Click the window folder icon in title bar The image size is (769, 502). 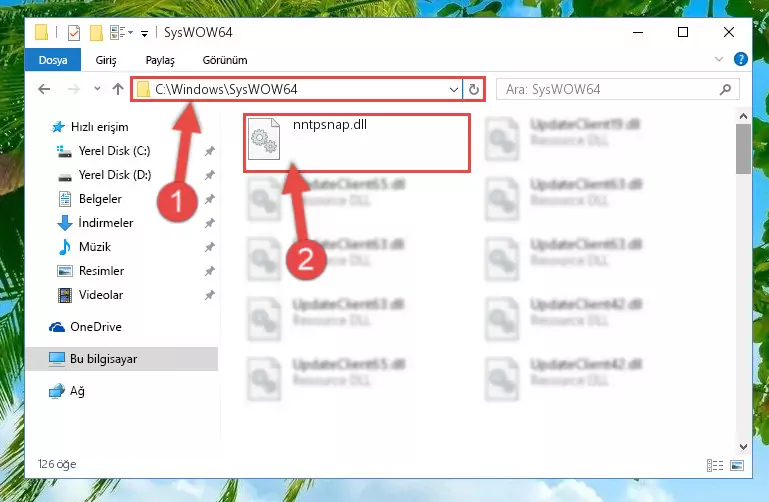pyautogui.click(x=42, y=33)
